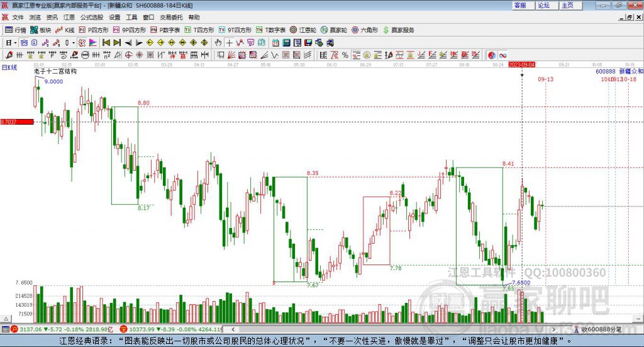Open the 江恩轮 Gann wheel
The image size is (644, 347).
pyautogui.click(x=303, y=30)
